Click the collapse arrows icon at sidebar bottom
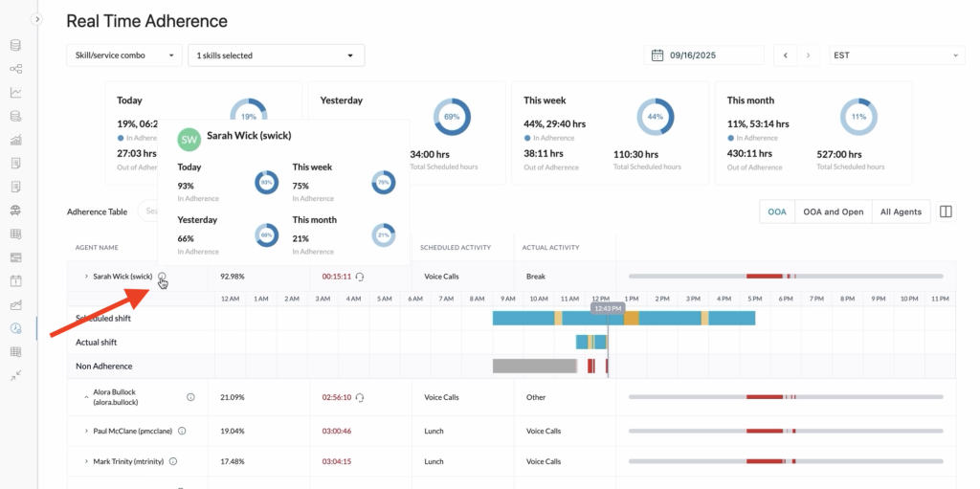This screenshot has height=489, width=980. (x=15, y=376)
